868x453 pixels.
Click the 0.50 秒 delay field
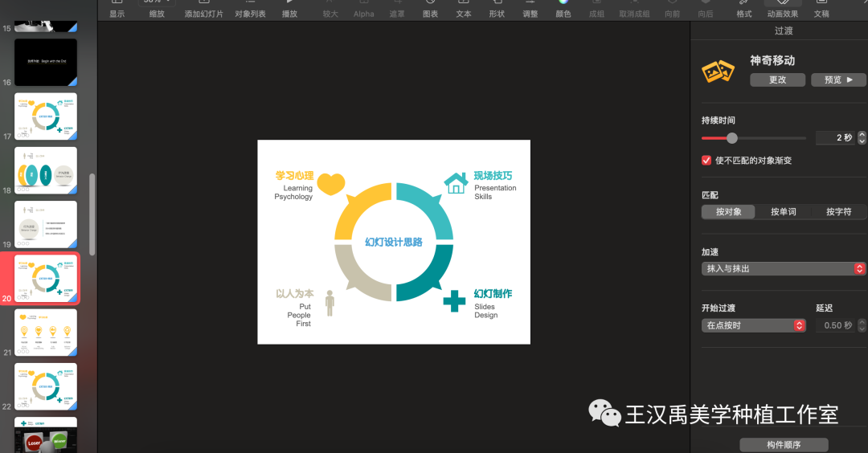pyautogui.click(x=835, y=325)
